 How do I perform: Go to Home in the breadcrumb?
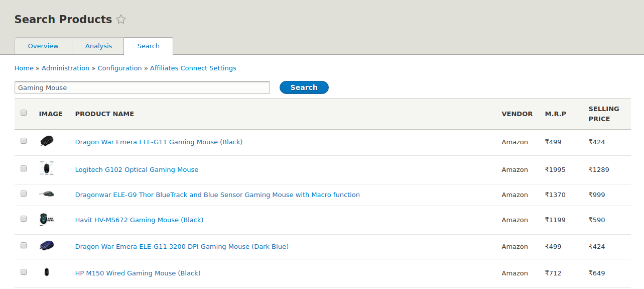coord(24,68)
